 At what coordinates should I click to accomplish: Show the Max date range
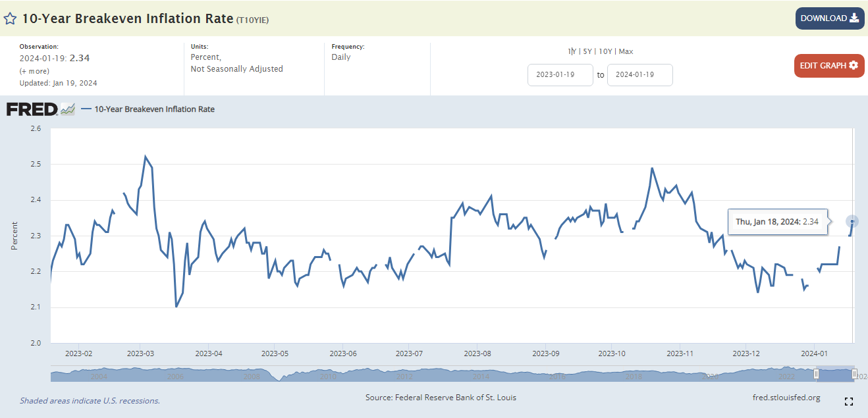[626, 51]
